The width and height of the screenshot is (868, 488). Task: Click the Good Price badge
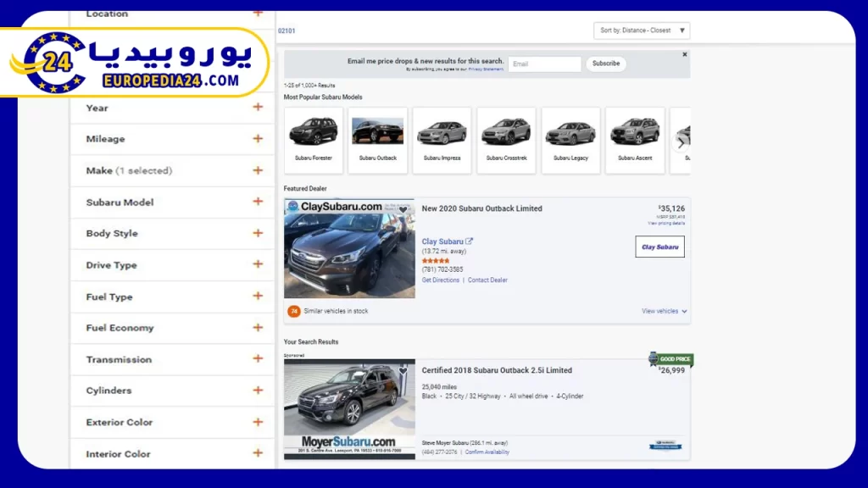pos(671,359)
